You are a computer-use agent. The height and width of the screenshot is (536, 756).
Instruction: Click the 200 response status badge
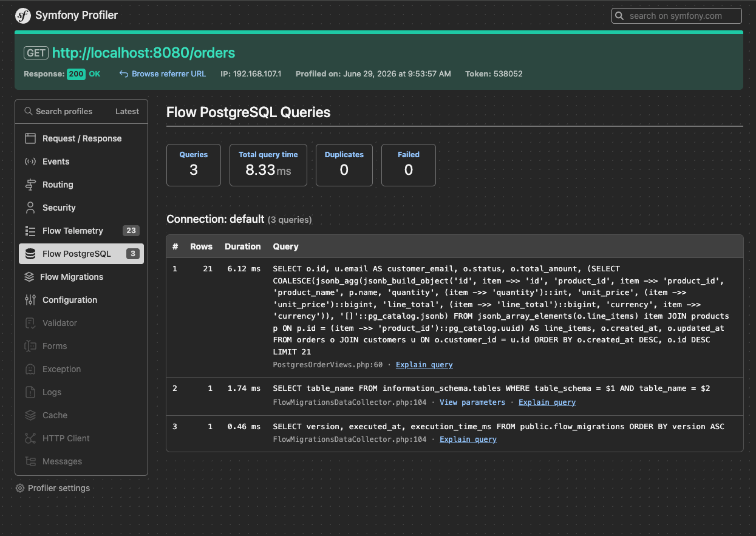[x=76, y=74]
